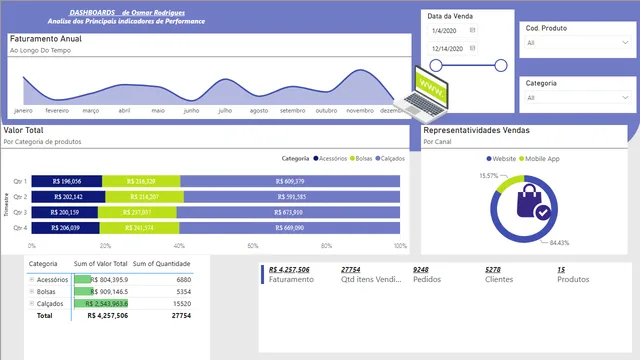Click the R$ 2,543,963.6 cell for Calçados

[x=101, y=303]
